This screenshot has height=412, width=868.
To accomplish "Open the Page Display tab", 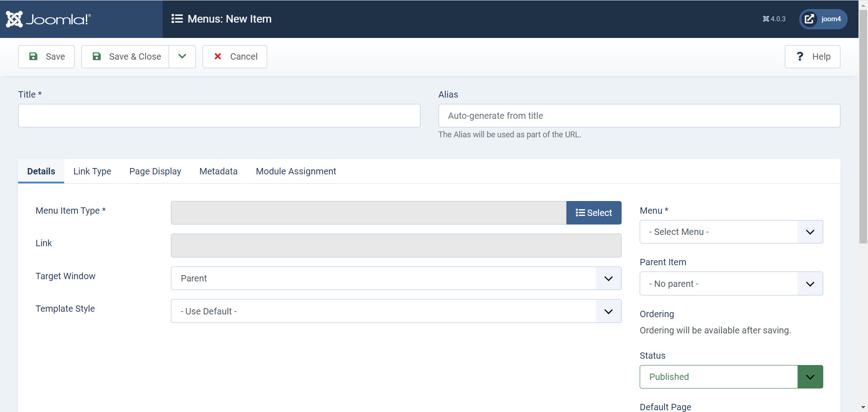I will [155, 171].
